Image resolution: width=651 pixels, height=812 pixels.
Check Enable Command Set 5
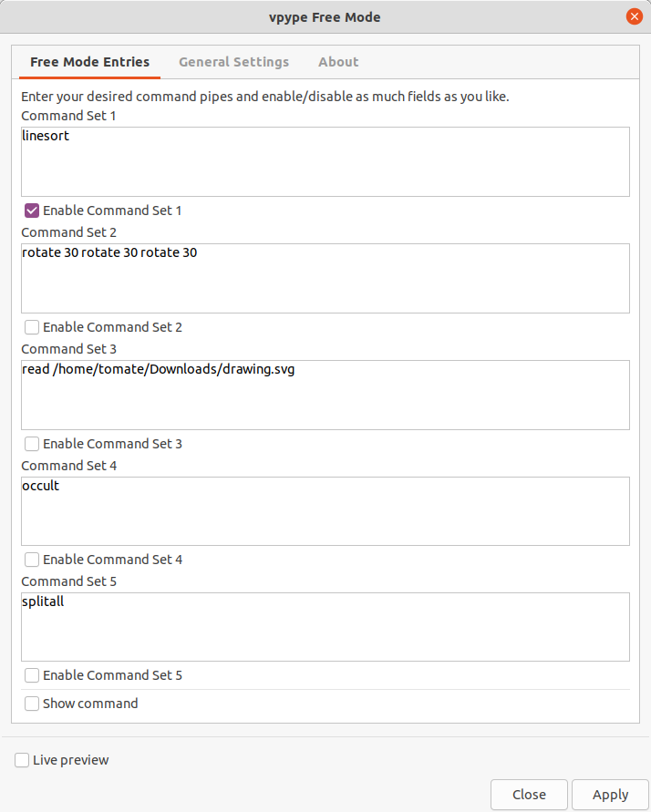[x=32, y=675]
